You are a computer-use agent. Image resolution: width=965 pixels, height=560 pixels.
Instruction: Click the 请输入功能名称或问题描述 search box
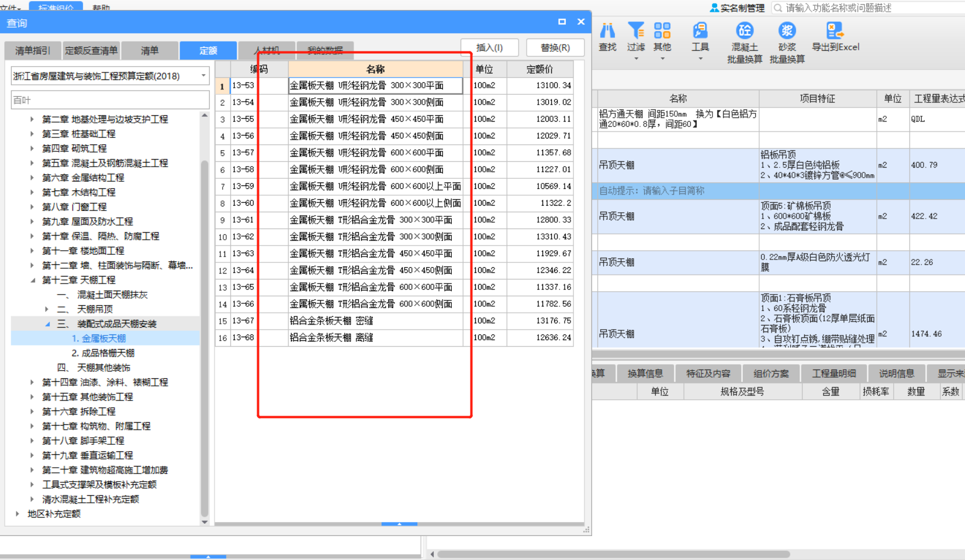(x=867, y=8)
